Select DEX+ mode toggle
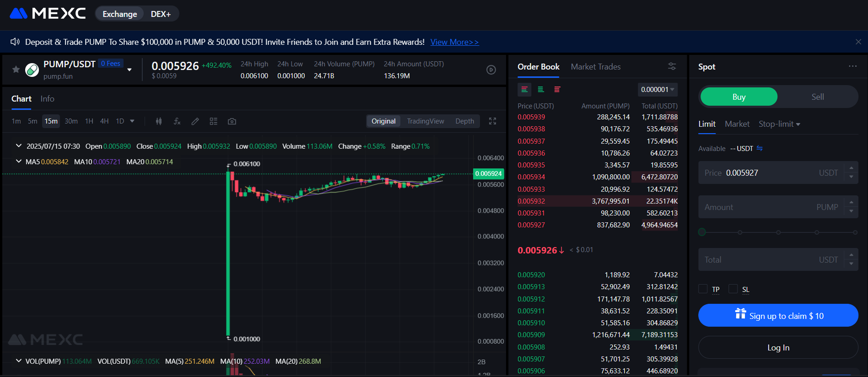This screenshot has height=377, width=868. point(161,14)
